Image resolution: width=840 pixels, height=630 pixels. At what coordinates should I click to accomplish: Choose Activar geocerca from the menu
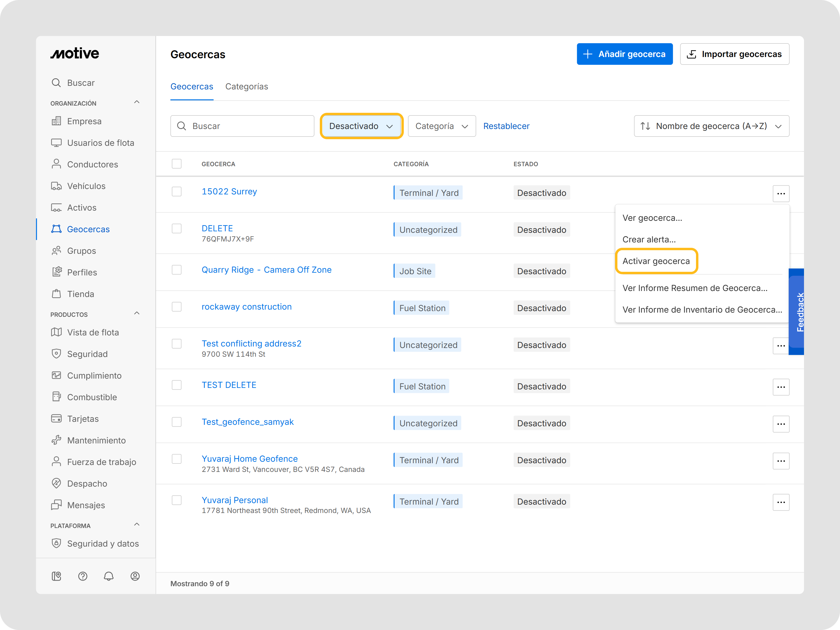(x=656, y=261)
